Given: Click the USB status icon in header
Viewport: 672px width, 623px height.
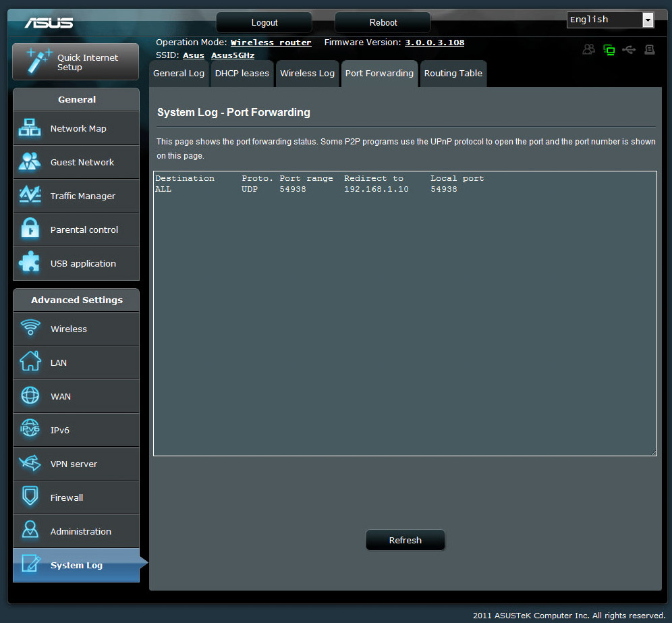Looking at the screenshot, I should coord(629,50).
